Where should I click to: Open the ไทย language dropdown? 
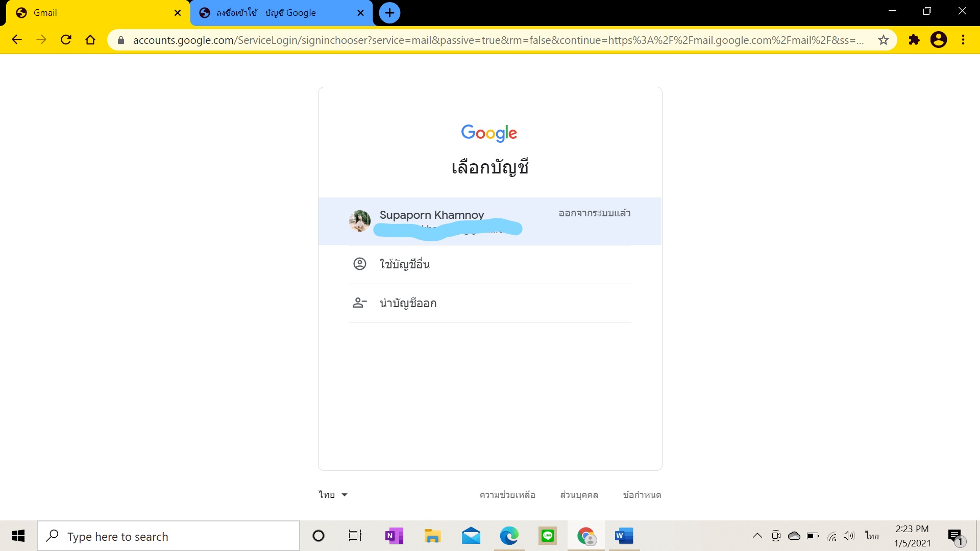click(x=333, y=495)
